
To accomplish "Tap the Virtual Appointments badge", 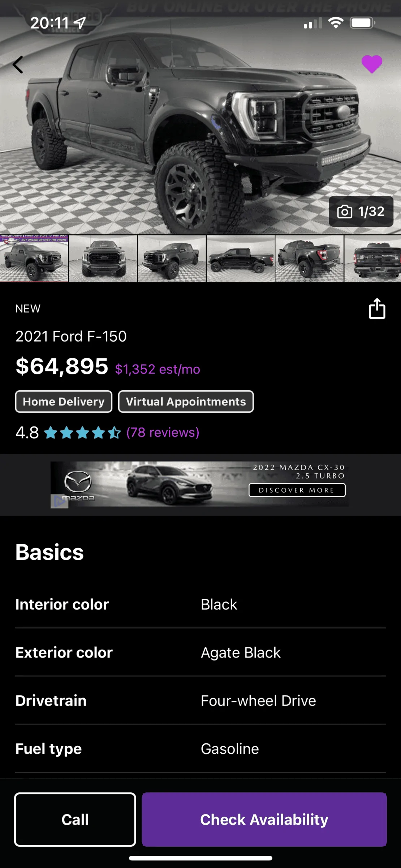I will [x=186, y=401].
